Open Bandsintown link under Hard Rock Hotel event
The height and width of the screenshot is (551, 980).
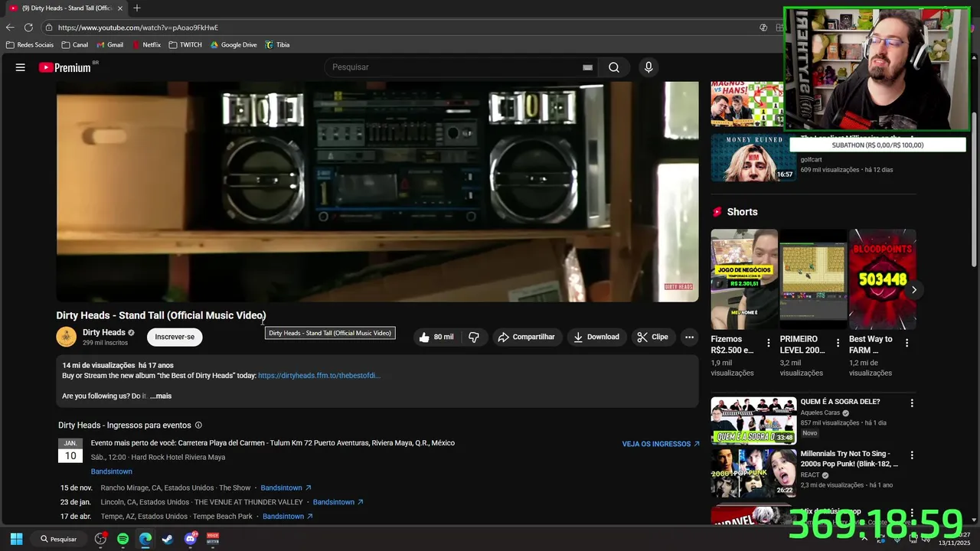point(112,471)
